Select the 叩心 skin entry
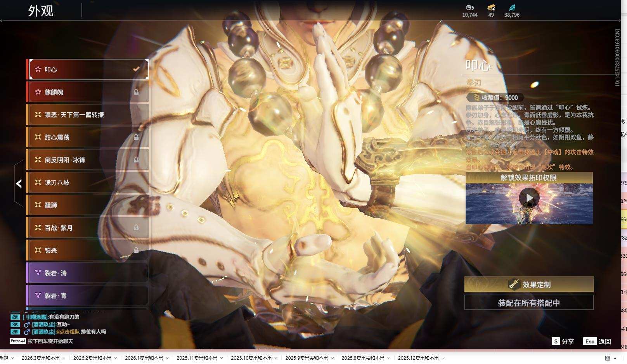 (x=89, y=69)
